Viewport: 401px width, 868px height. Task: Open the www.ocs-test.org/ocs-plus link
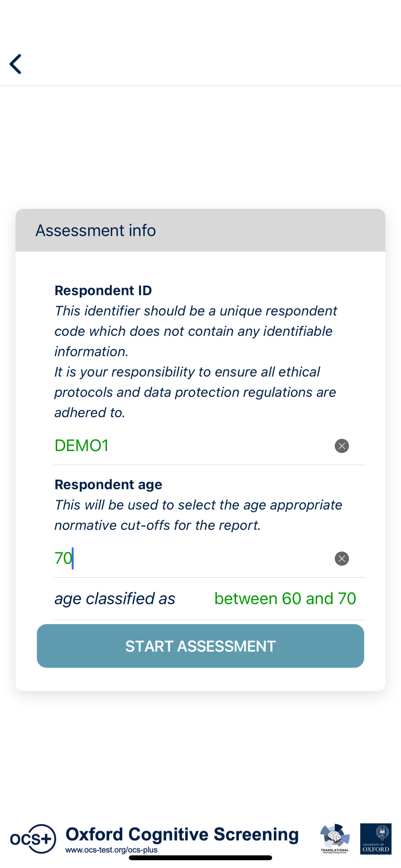click(112, 850)
